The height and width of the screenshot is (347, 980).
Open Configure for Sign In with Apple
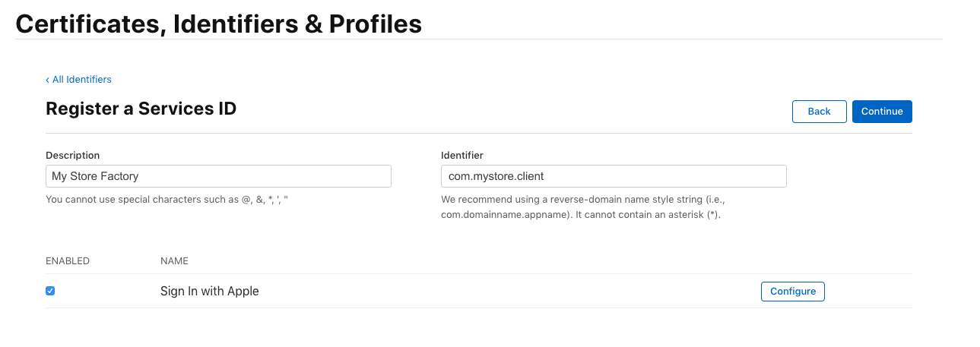tap(793, 292)
